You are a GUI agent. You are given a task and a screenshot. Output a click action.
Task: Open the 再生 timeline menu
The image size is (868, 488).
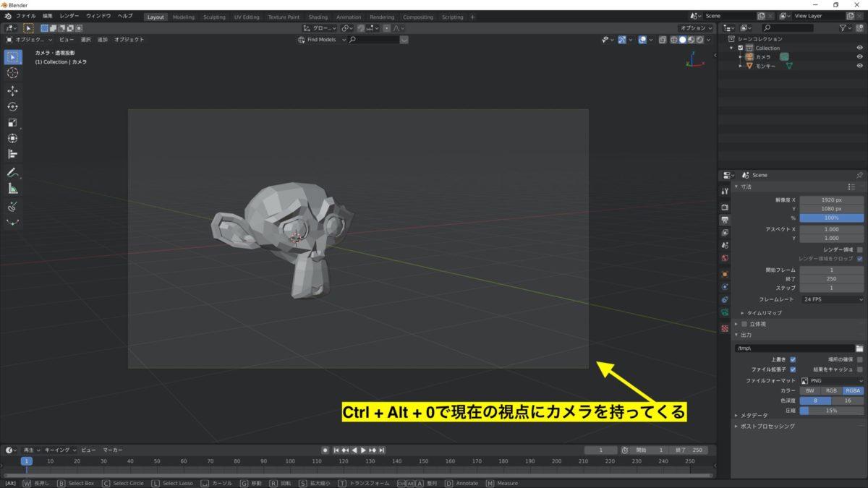coord(31,450)
